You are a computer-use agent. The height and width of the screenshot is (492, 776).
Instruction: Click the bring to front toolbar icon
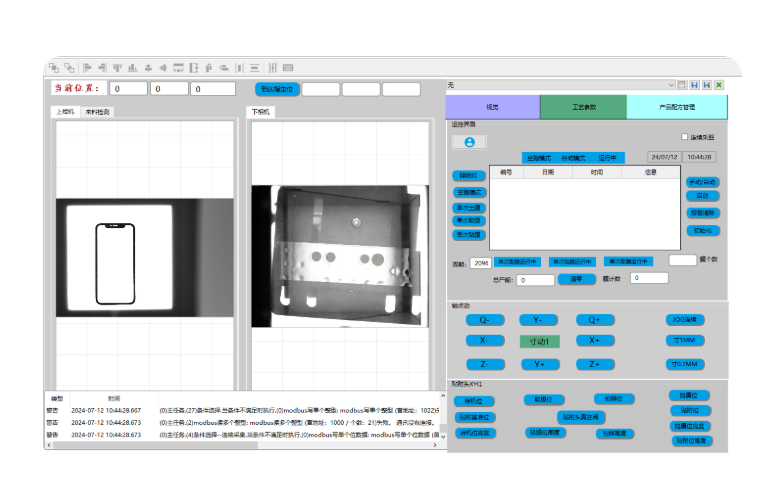pos(54,68)
